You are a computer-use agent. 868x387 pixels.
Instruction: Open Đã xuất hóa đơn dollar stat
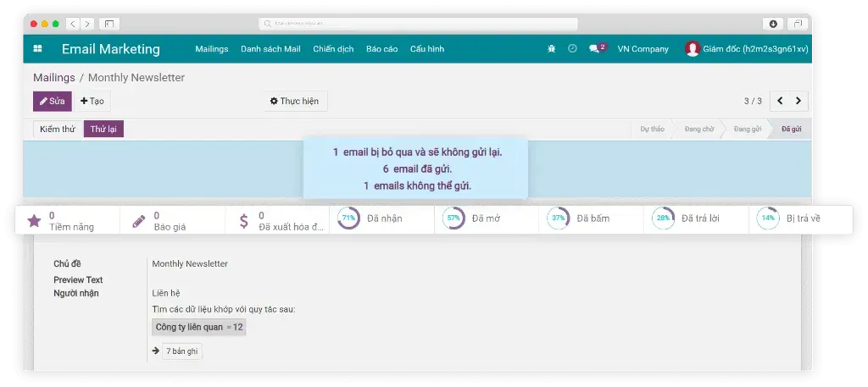click(277, 221)
